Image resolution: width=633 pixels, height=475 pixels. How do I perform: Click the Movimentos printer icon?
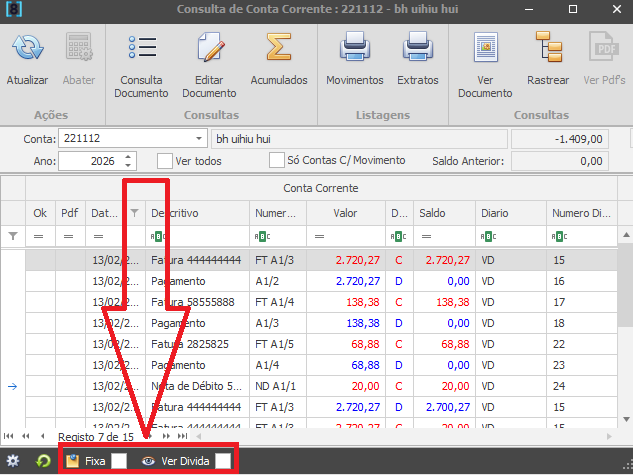click(x=355, y=48)
